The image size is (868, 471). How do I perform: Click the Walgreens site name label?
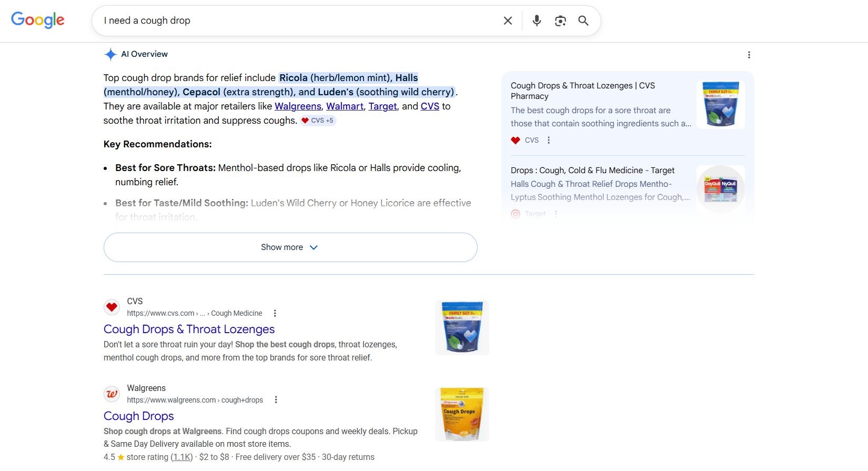coord(146,388)
